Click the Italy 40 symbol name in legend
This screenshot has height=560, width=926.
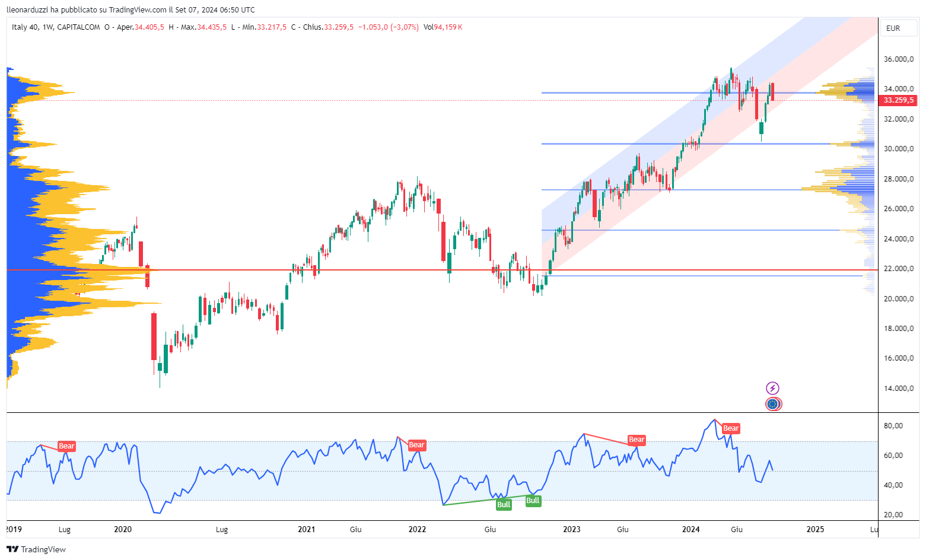[x=25, y=27]
